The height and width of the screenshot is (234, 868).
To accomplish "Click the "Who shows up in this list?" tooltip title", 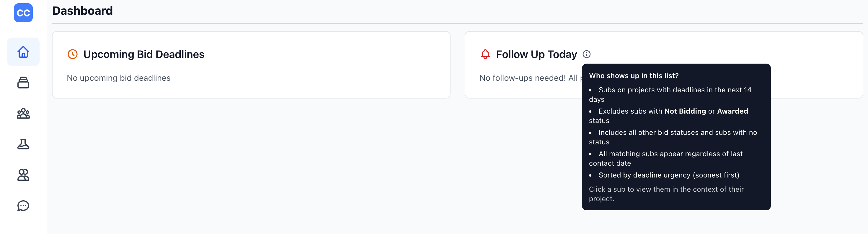I will 634,76.
